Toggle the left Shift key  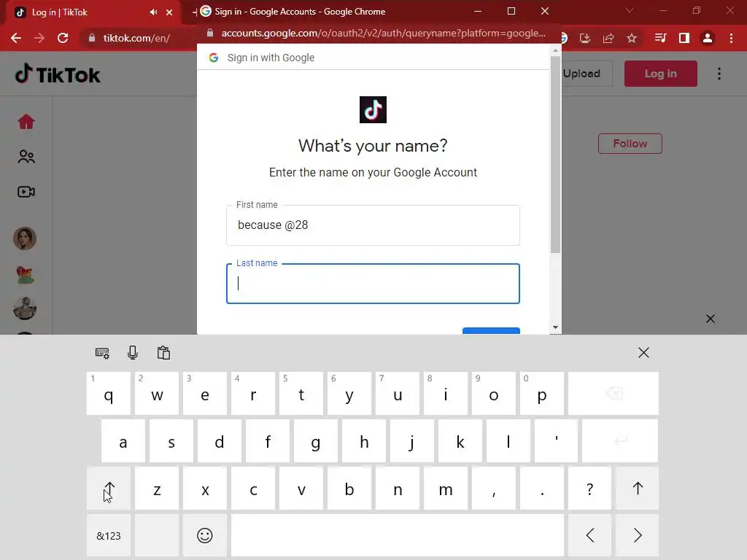tap(109, 489)
